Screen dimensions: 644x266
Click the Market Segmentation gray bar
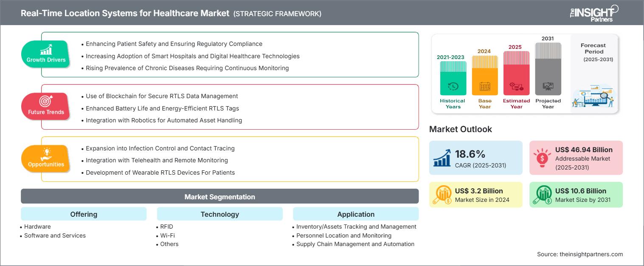point(219,197)
